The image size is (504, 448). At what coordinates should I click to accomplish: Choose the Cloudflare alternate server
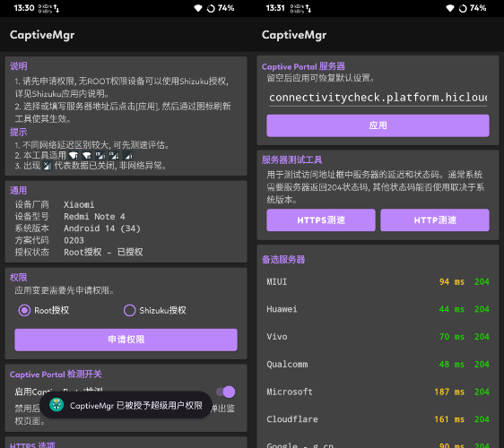tap(378, 419)
